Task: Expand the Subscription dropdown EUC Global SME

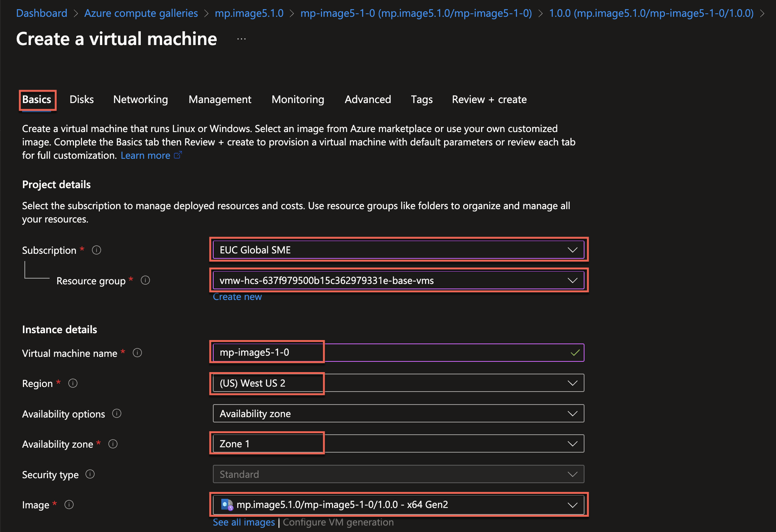Action: pos(398,250)
